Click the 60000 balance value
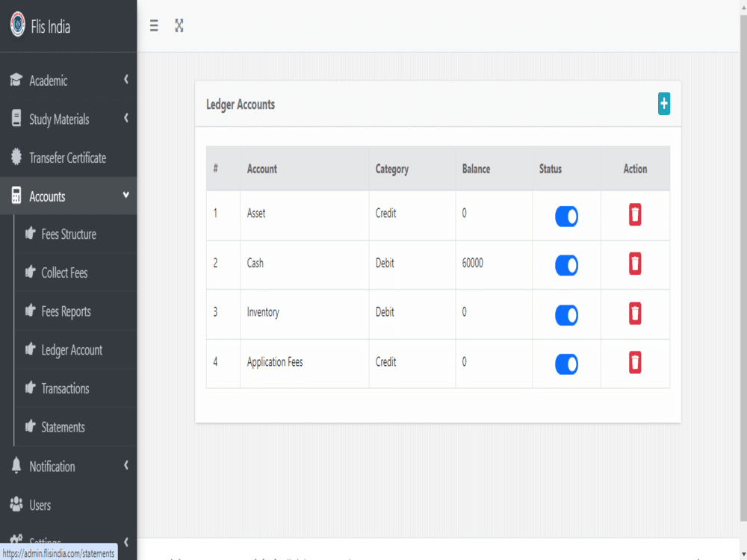The height and width of the screenshot is (560, 747). pos(473,263)
